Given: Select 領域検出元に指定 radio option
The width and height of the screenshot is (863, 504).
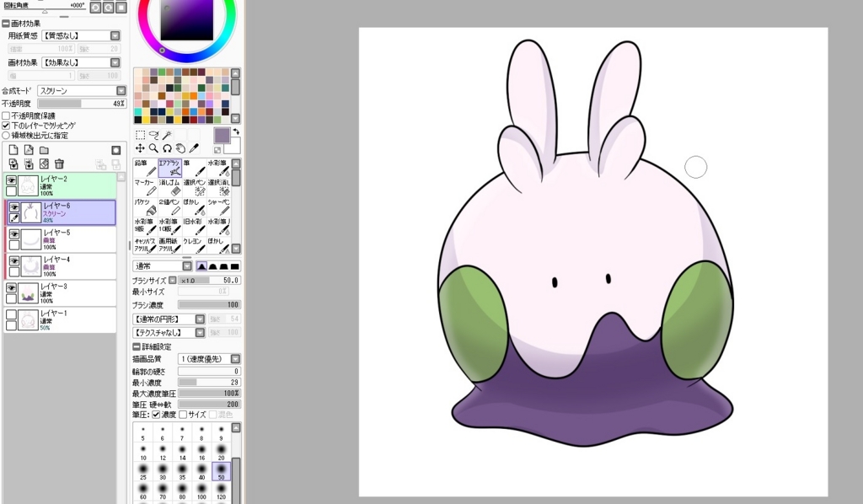Looking at the screenshot, I should point(6,136).
